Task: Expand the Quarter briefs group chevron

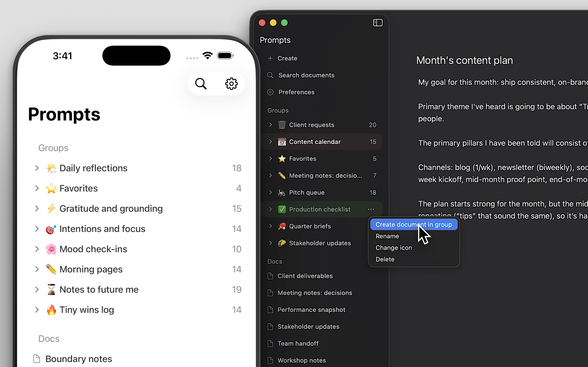Action: click(271, 226)
